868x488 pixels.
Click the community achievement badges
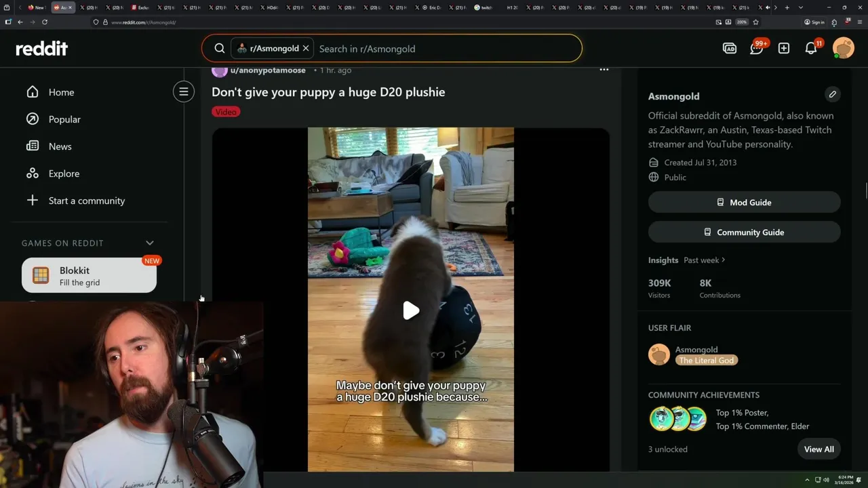678,419
